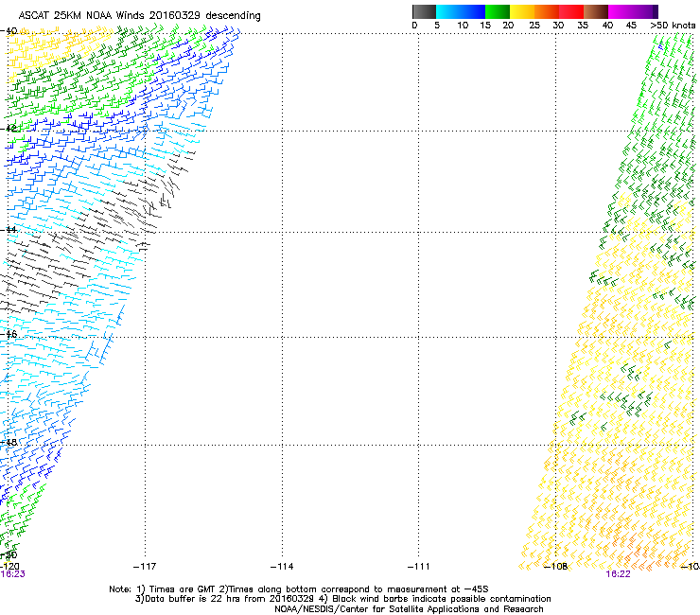The image size is (700, 615).
Task: Select the longitude label '-108'
Action: click(x=556, y=567)
